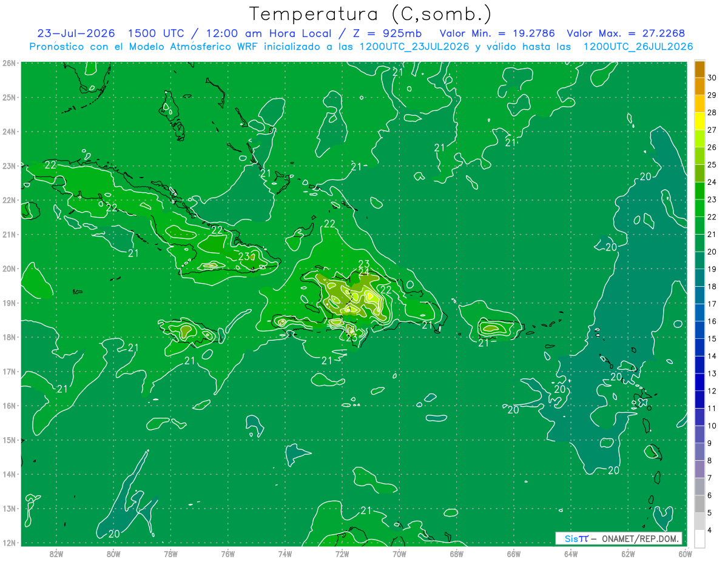Image resolution: width=728 pixels, height=562 pixels.
Task: Click the "Valor Max. = 27.2268" readout
Action: click(625, 33)
